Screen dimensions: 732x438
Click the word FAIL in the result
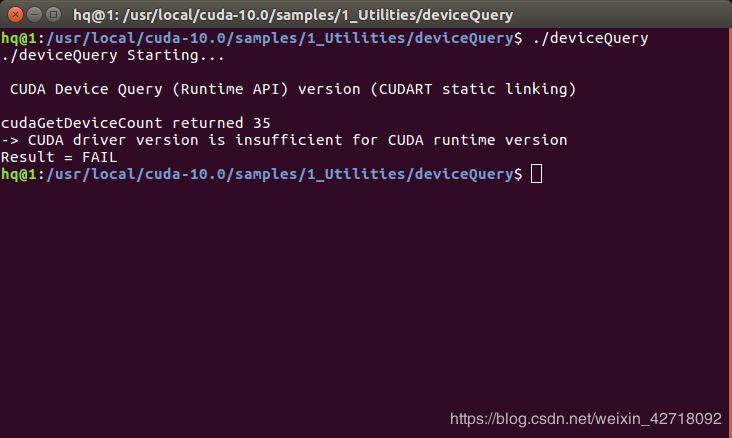(99, 157)
